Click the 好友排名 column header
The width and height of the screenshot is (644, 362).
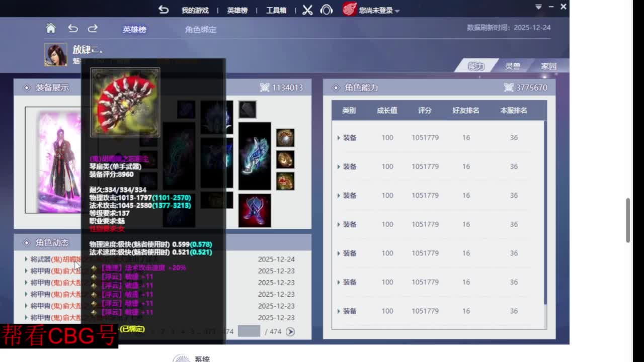coord(466,111)
